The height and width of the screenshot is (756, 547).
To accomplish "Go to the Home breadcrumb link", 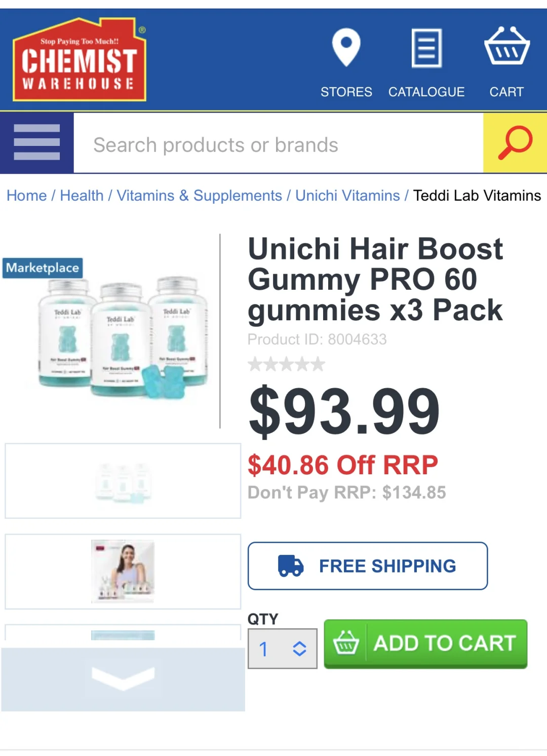I will tap(26, 196).
